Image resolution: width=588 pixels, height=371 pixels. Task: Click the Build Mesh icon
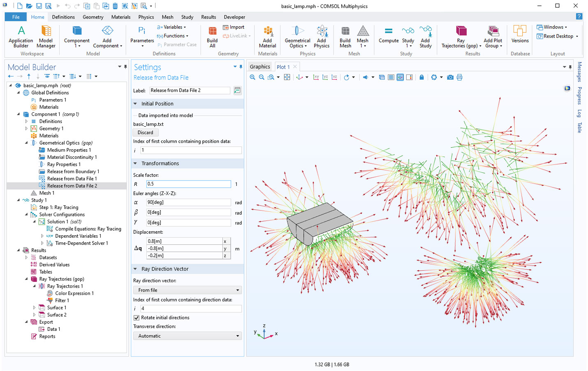(x=345, y=36)
